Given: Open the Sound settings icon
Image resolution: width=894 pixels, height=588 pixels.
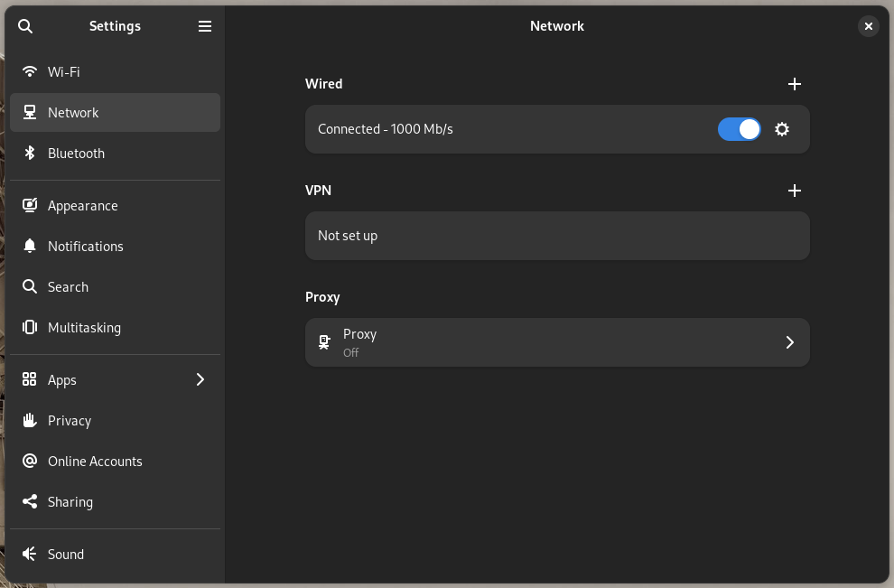Looking at the screenshot, I should (x=30, y=554).
